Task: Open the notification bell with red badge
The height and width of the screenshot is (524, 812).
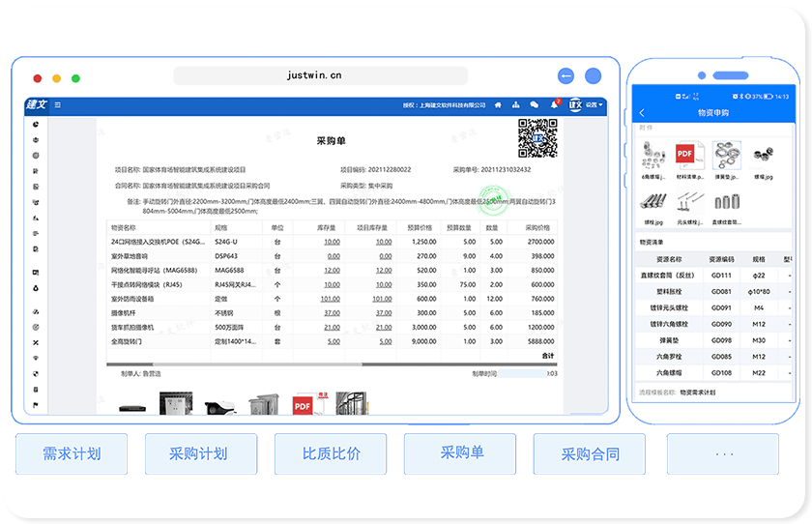Action: 554,104
